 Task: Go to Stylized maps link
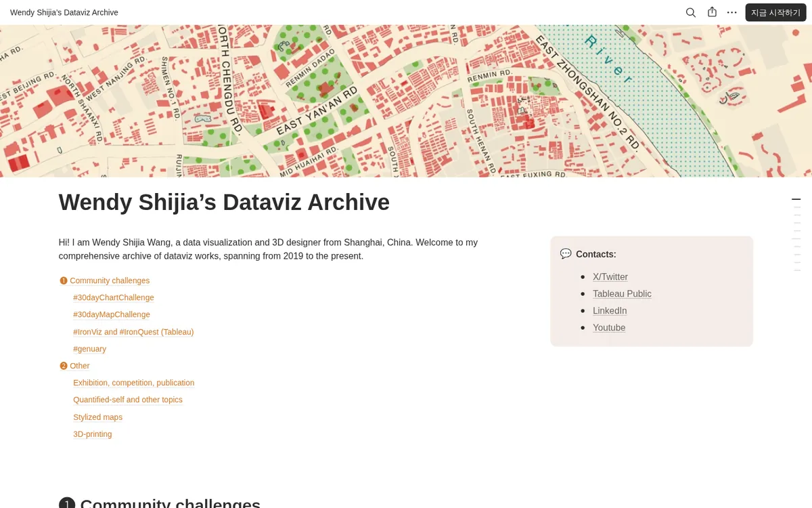(97, 417)
